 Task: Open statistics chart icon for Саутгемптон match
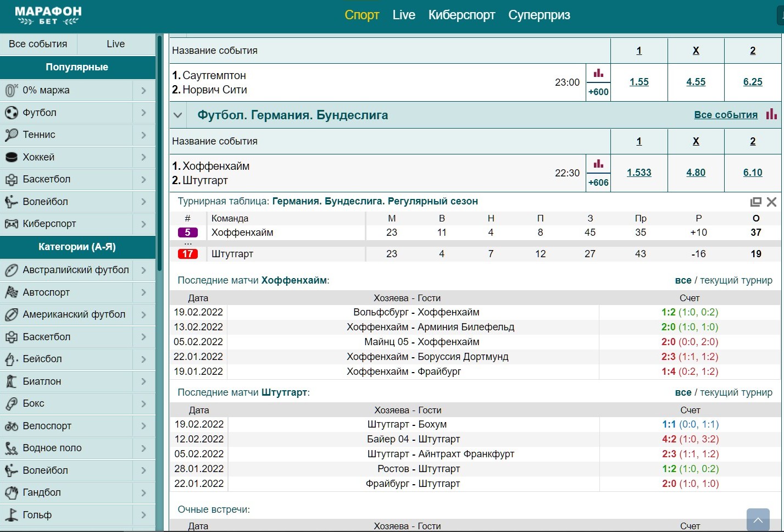598,73
